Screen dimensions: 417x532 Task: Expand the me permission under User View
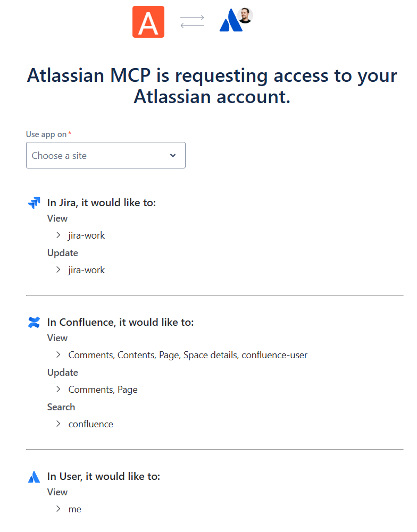(x=59, y=509)
